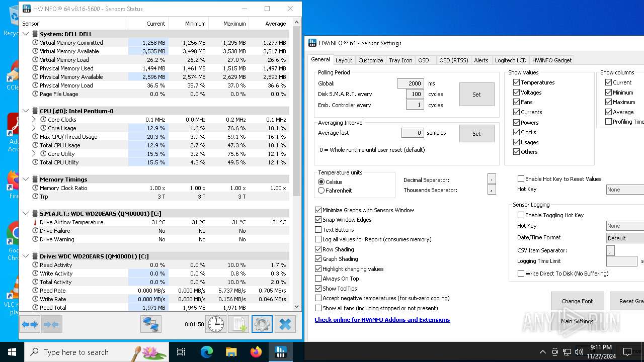Click the Set button for Polling Period
Screen dimensions: 644x362
pyautogui.click(x=476, y=95)
